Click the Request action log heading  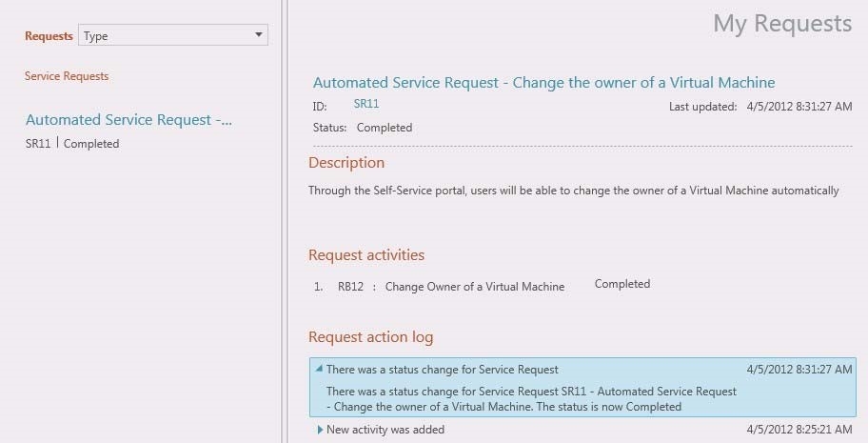pyautogui.click(x=371, y=337)
